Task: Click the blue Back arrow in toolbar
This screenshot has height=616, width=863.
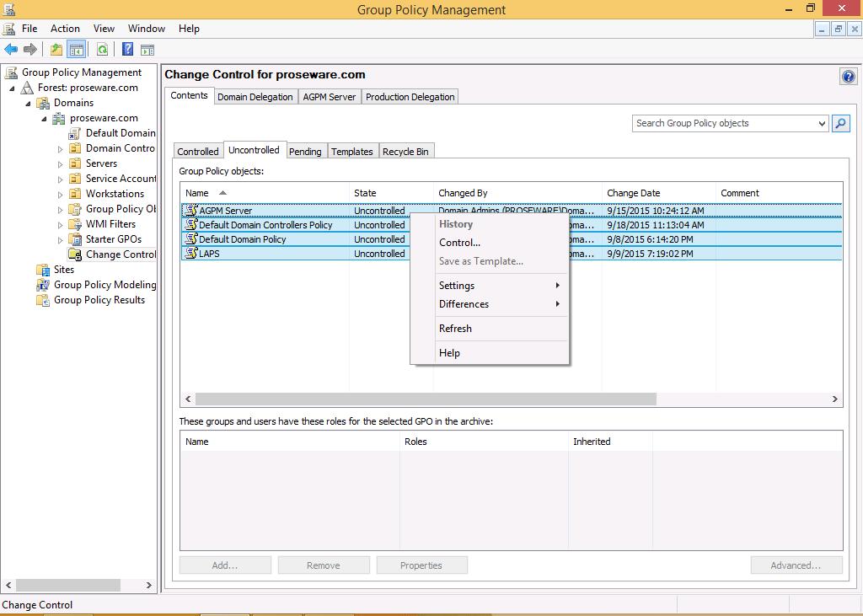Action: [x=11, y=50]
